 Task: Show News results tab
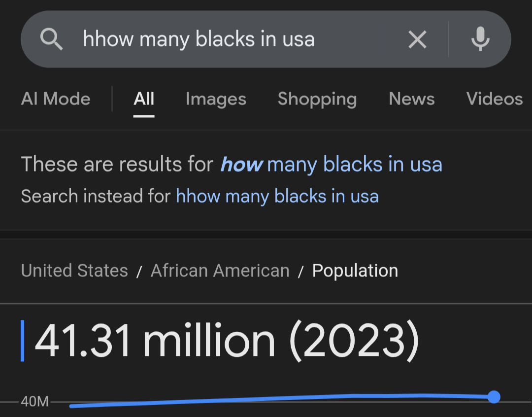tap(411, 99)
